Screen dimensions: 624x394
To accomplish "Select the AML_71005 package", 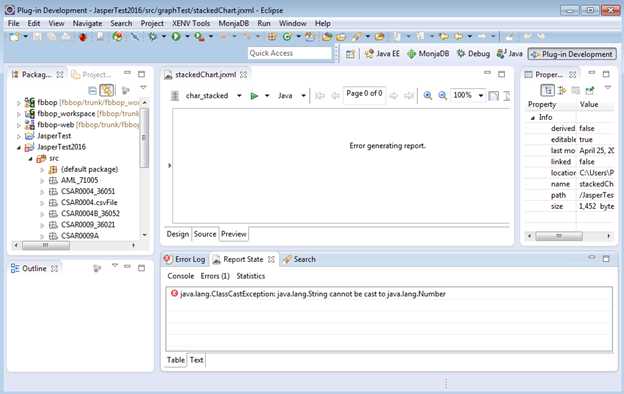I will (x=80, y=180).
